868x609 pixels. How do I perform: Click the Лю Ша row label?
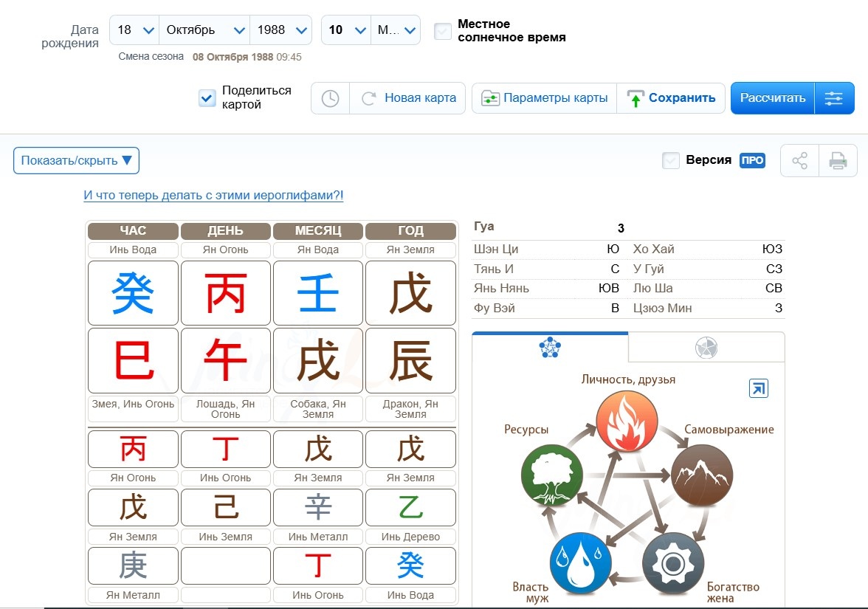click(x=653, y=289)
